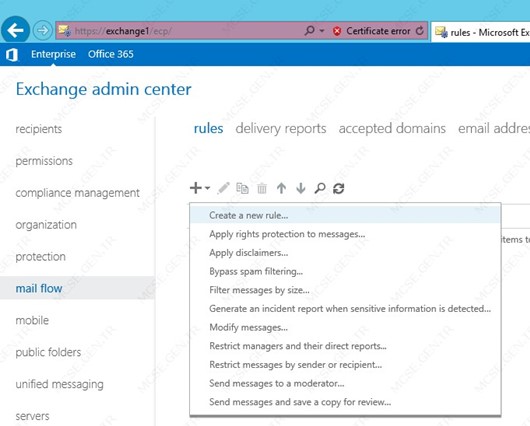Refresh the page using address bar reload icon

click(420, 31)
